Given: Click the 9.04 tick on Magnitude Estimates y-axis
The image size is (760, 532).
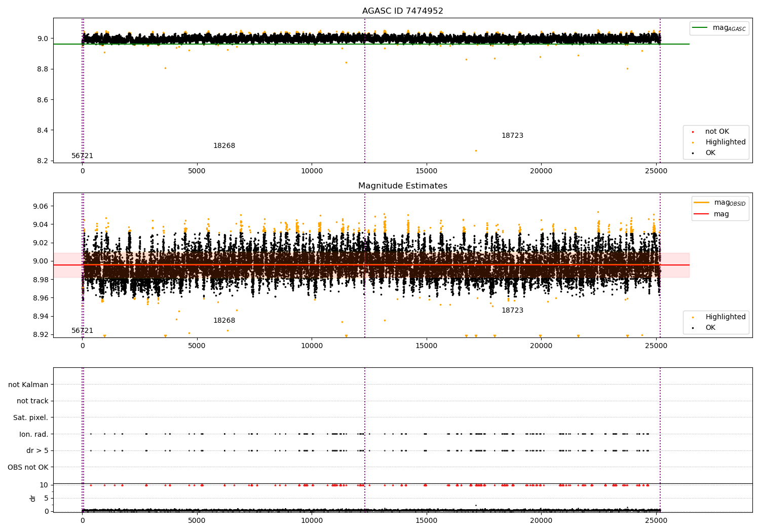Looking at the screenshot, I should coord(41,224).
